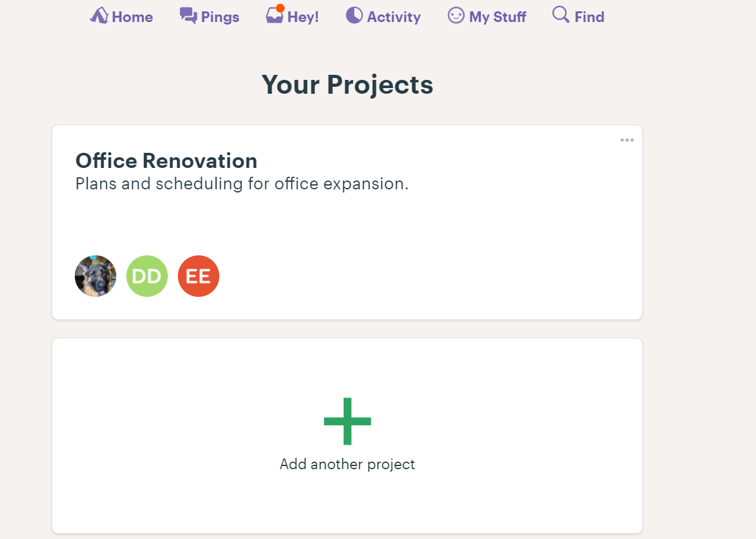Screen dimensions: 756x539
Task: Open the Office Renovation project title
Action: pyautogui.click(x=167, y=161)
